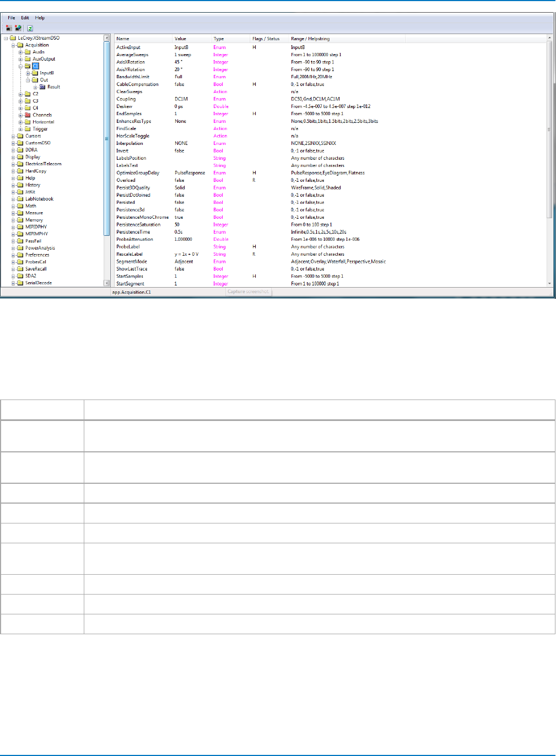The width and height of the screenshot is (556, 756).
Task: Click the blue Result node icon
Action: click(42, 87)
